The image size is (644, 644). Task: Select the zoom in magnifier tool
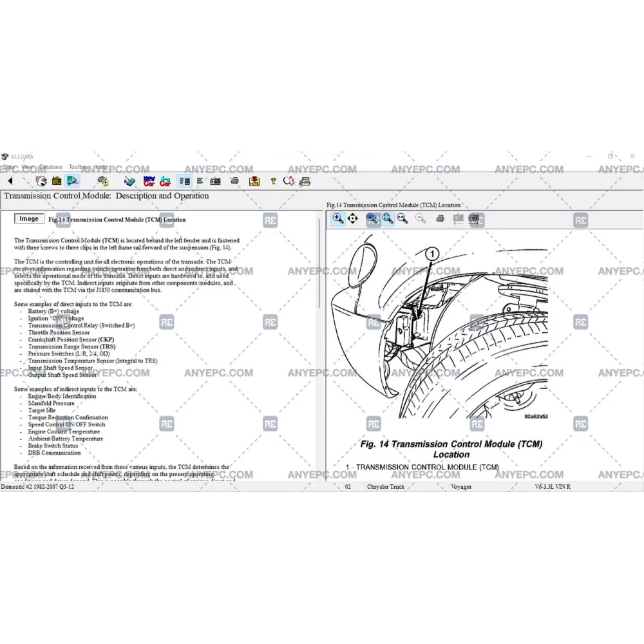(338, 219)
